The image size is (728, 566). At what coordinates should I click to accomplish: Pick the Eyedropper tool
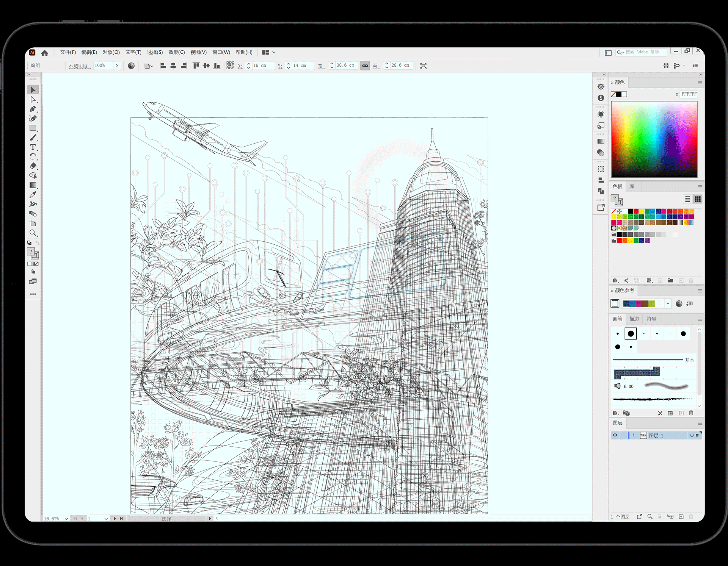[33, 195]
